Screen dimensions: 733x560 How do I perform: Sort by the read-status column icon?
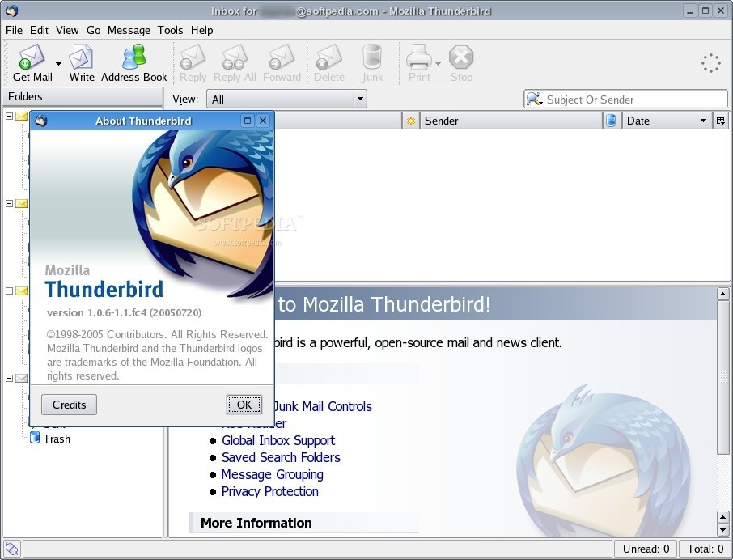(611, 121)
